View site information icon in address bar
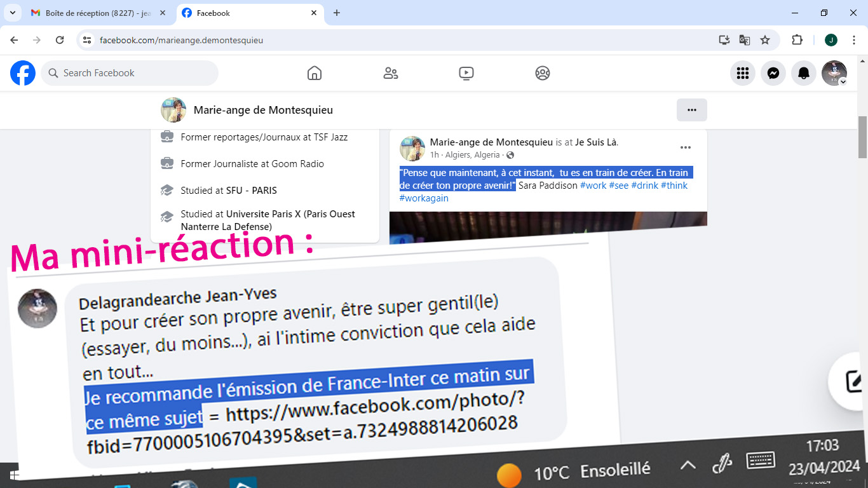Image resolution: width=868 pixels, height=488 pixels. [x=88, y=40]
